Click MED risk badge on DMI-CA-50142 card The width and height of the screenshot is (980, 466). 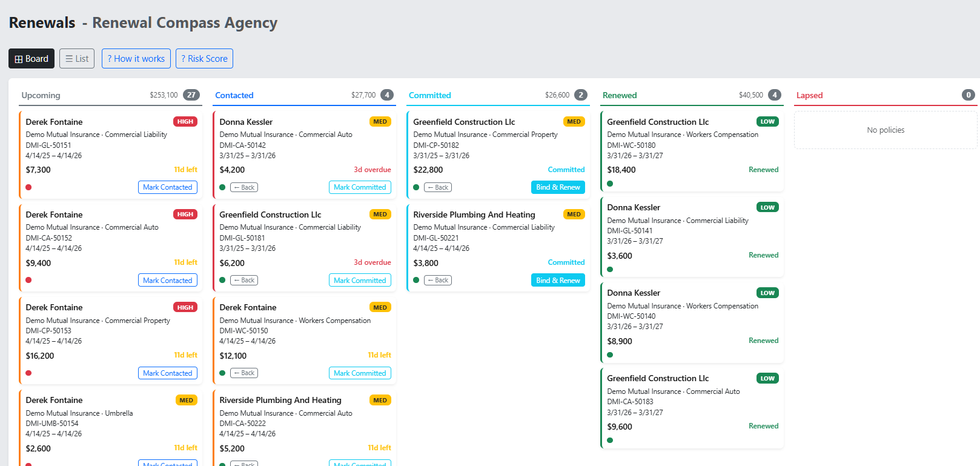point(380,122)
